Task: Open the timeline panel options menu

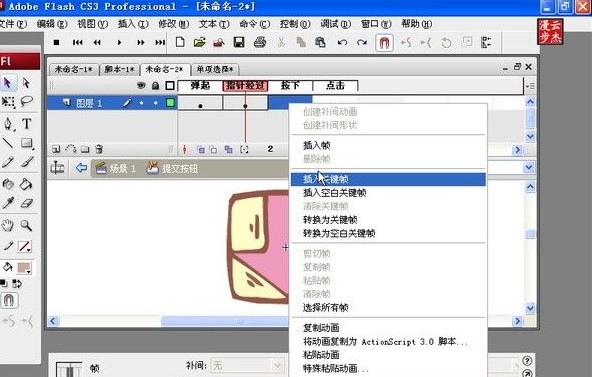Action: tap(530, 86)
